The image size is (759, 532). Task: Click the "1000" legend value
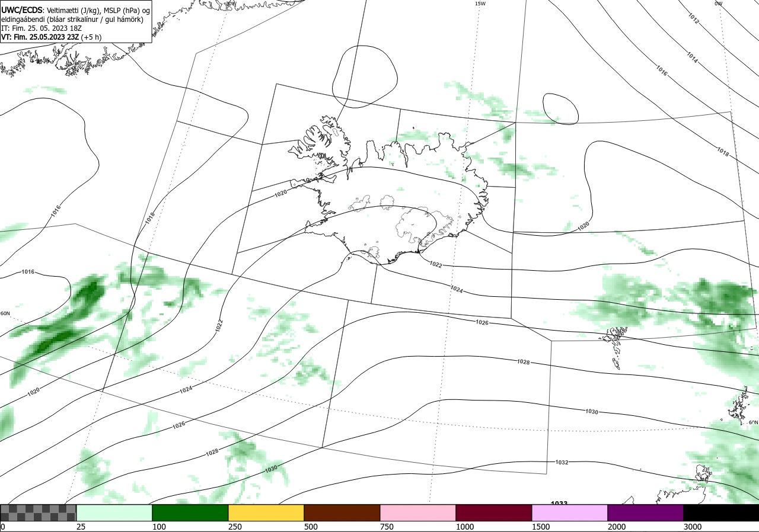465,527
